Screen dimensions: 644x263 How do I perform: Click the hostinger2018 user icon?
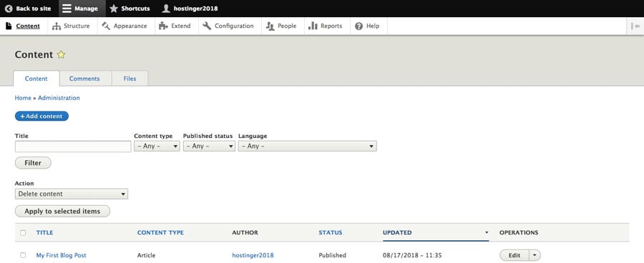tap(166, 9)
